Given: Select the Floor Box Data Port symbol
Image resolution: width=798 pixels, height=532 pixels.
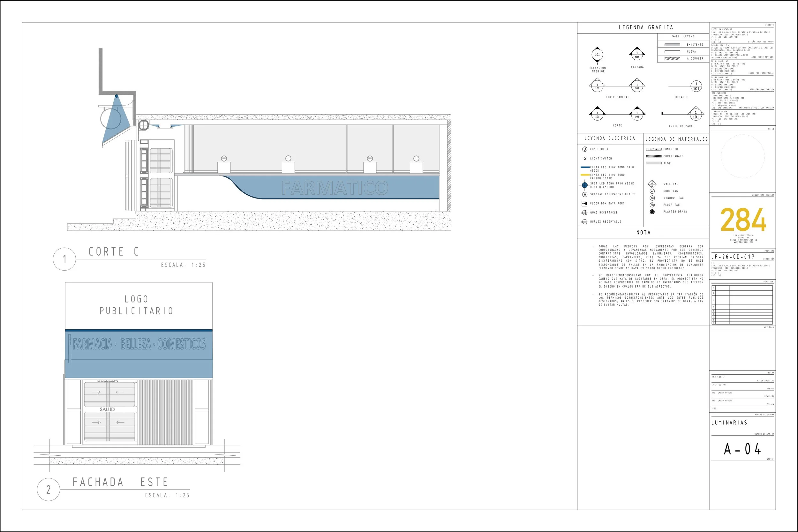Looking at the screenshot, I should [x=584, y=204].
